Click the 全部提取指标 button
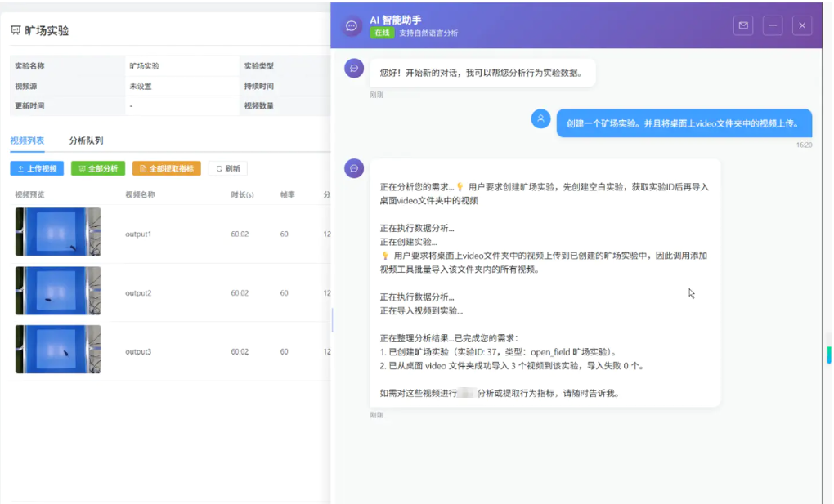Image resolution: width=834 pixels, height=504 pixels. point(167,168)
